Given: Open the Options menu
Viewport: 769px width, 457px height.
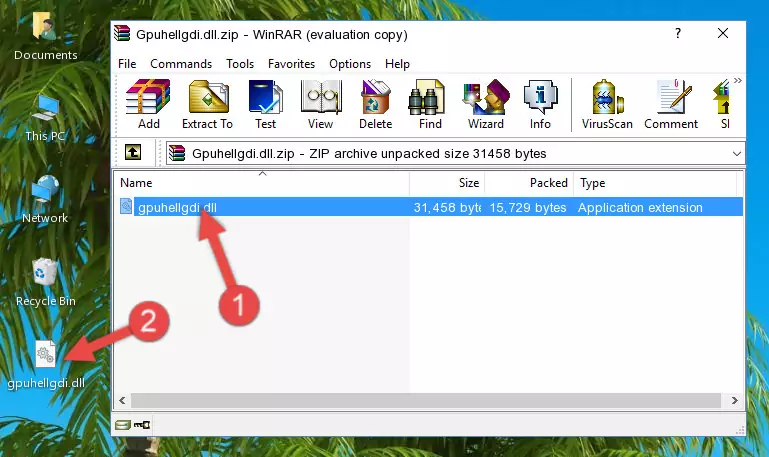Looking at the screenshot, I should (350, 64).
